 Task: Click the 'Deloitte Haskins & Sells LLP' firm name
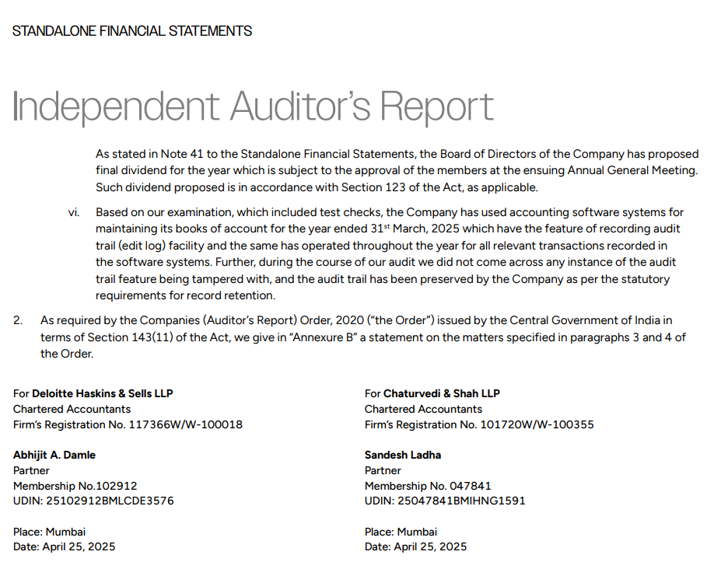pos(103,393)
